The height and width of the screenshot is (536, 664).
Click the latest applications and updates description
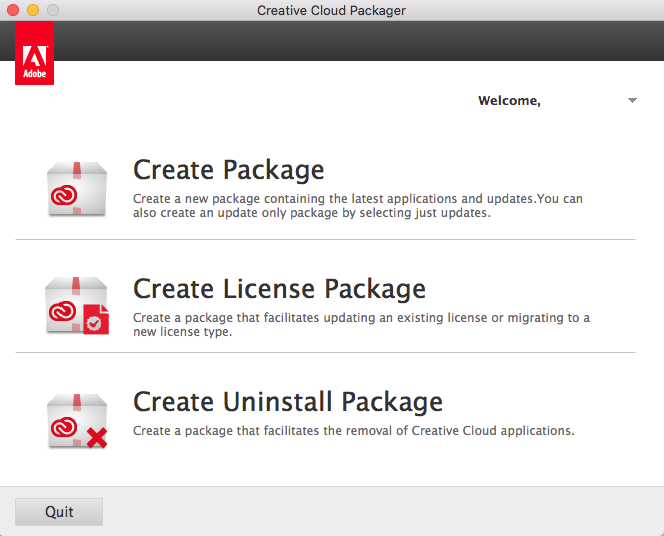[x=358, y=205]
